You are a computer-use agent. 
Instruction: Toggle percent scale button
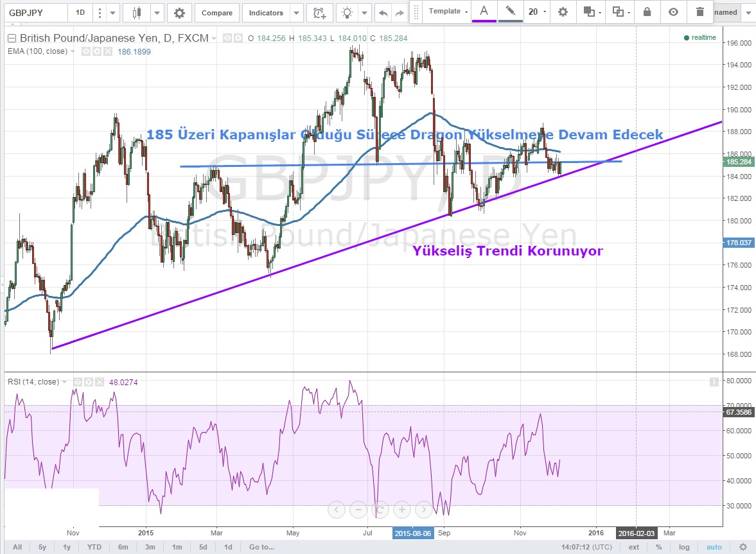(x=659, y=548)
